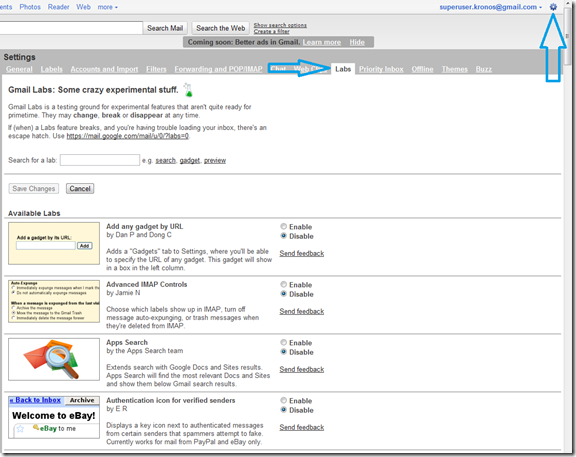
Task: Open the Labels settings tab
Action: click(x=51, y=69)
